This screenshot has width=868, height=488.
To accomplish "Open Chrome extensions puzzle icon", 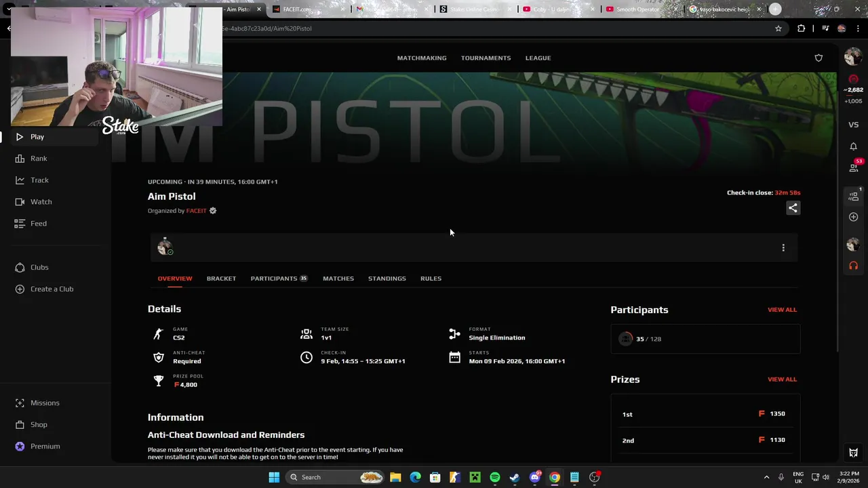I will [x=802, y=28].
